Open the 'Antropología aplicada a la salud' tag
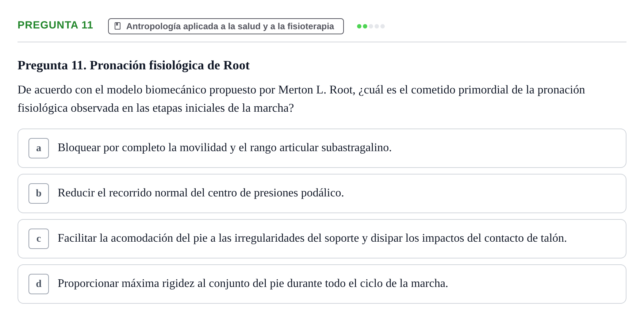 click(226, 26)
